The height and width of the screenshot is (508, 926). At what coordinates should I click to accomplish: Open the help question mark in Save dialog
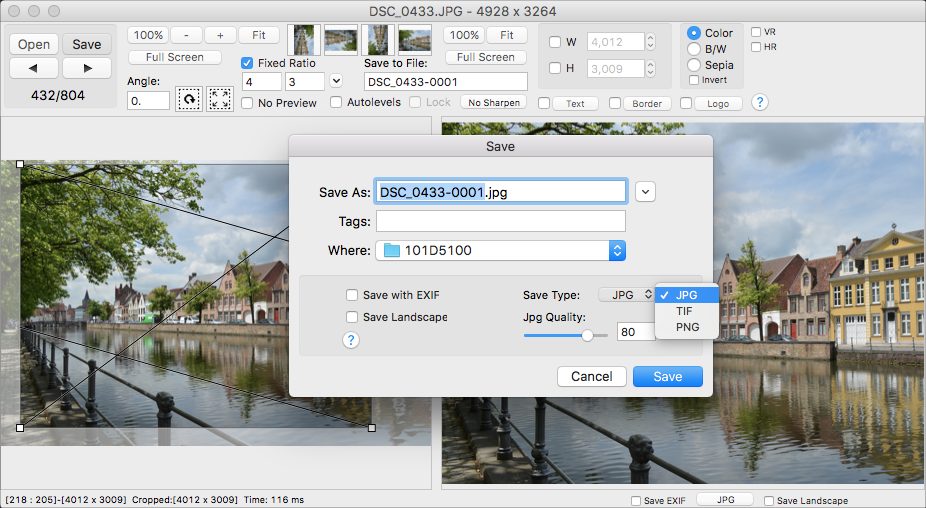pyautogui.click(x=351, y=340)
